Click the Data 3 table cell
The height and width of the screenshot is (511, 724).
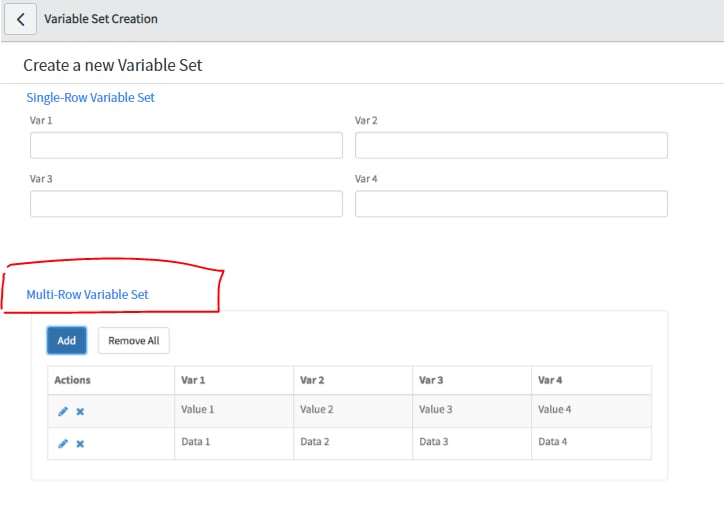[472, 443]
